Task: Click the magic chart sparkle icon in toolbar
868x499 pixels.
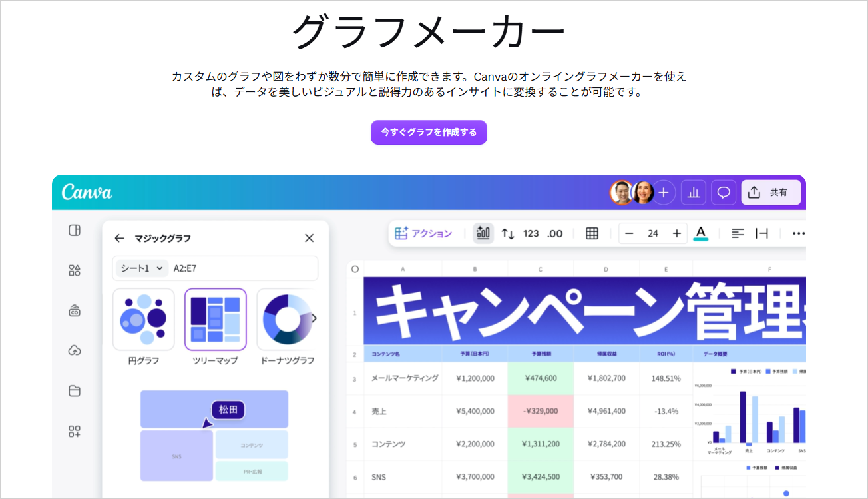Action: (x=483, y=233)
